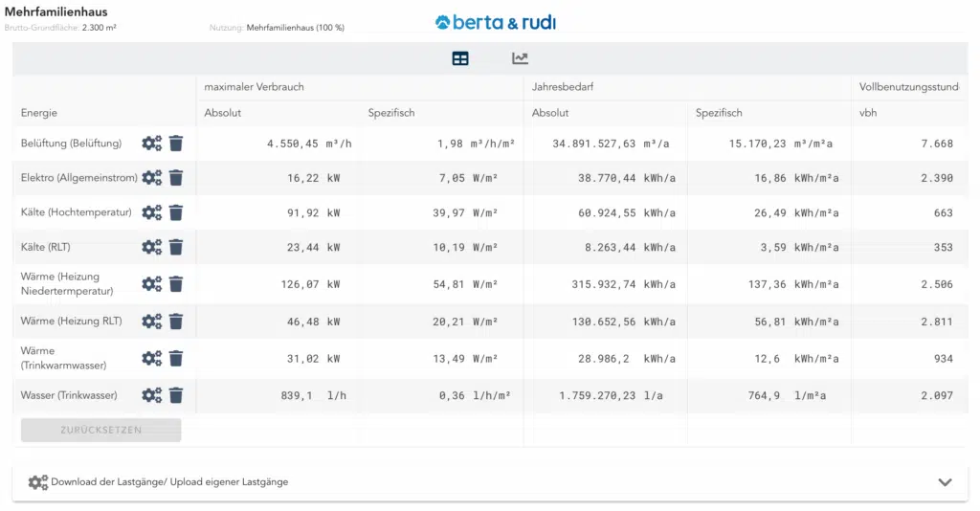Click the berta & rudi logo
The height and width of the screenshot is (511, 980).
click(495, 22)
